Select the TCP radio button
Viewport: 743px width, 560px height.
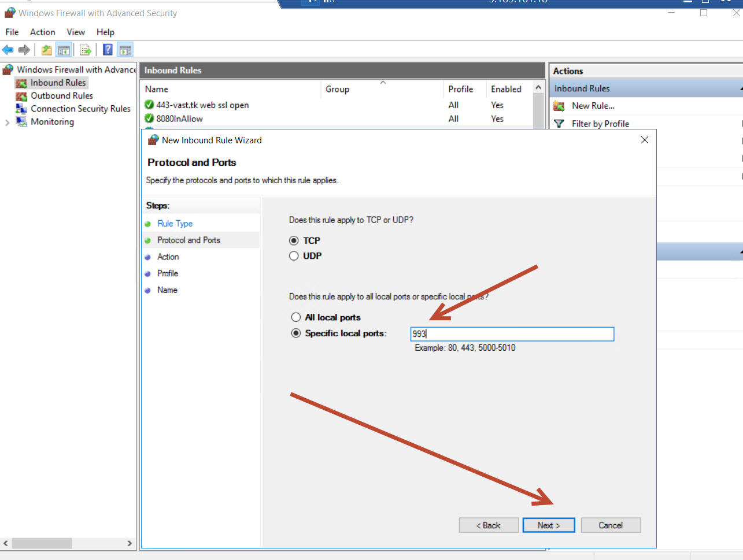click(x=294, y=240)
